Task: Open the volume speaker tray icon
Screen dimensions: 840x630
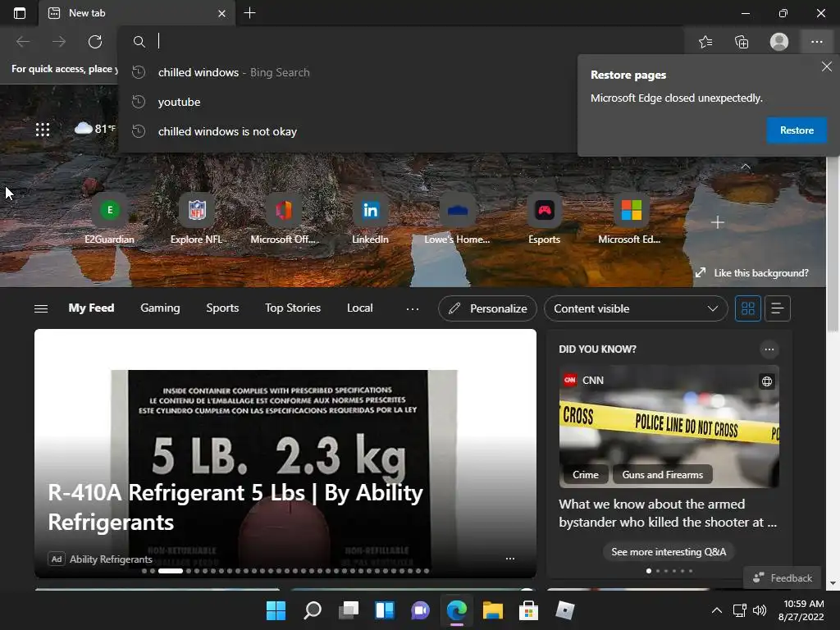Action: click(759, 610)
